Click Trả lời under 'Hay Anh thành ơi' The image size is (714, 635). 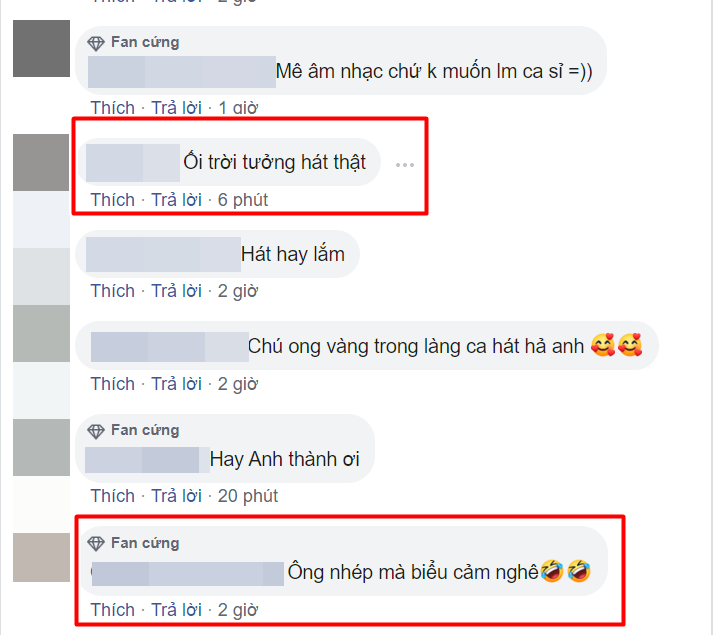176,496
